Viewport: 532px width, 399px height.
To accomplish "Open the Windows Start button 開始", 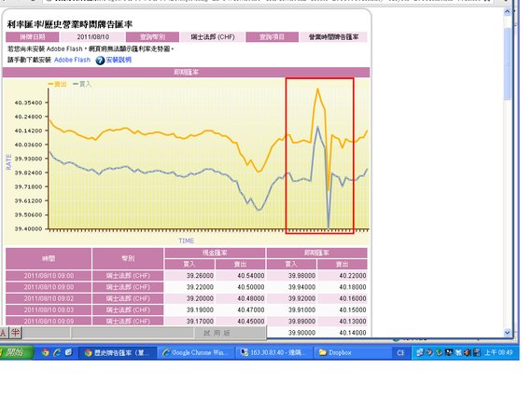I will (x=16, y=352).
